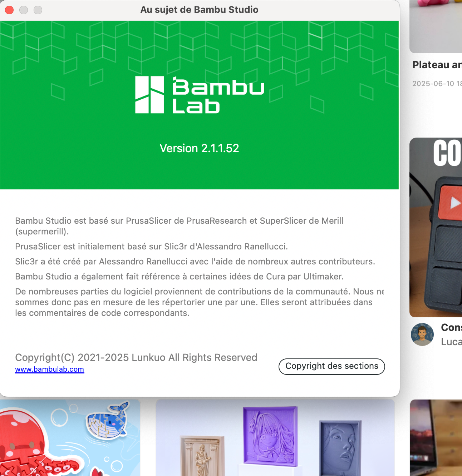462x476 pixels.
Task: Click the grey minimize window button
Action: click(24, 10)
